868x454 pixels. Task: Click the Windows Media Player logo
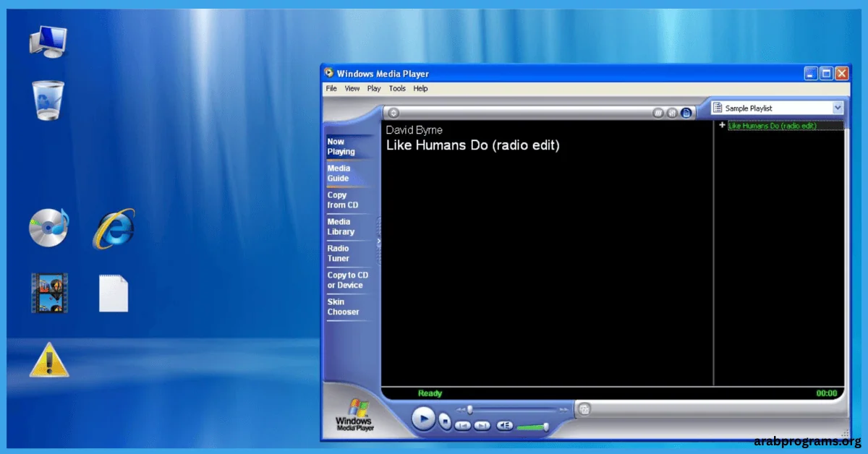point(355,415)
